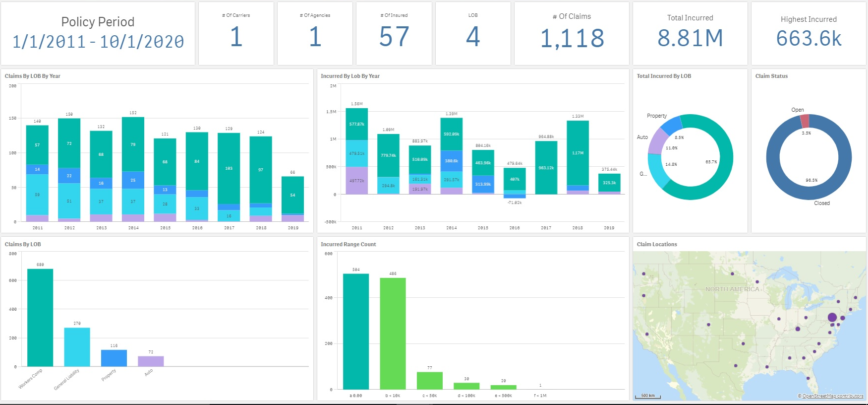This screenshot has width=868, height=405.
Task: Click the 2018 bar in Incurred By Lob By Year
Action: pos(578,154)
